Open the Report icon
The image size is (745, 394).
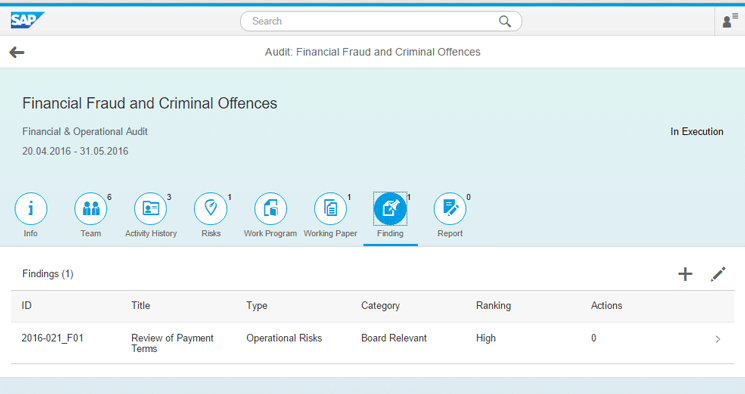450,209
